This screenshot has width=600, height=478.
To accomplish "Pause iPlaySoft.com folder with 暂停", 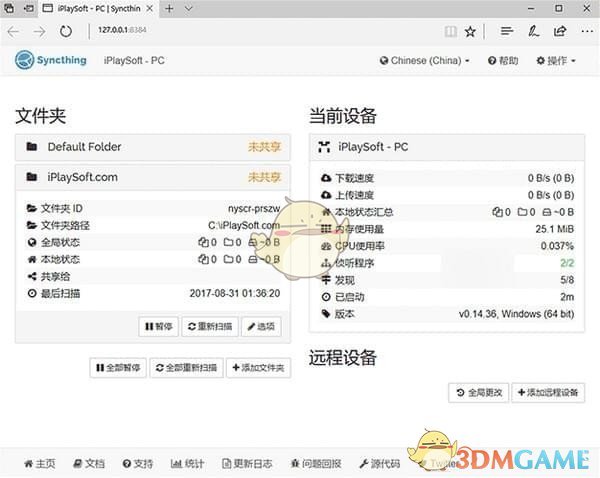I will pos(158,326).
